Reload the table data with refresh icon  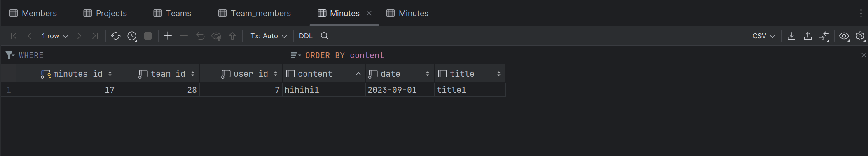[x=116, y=36]
